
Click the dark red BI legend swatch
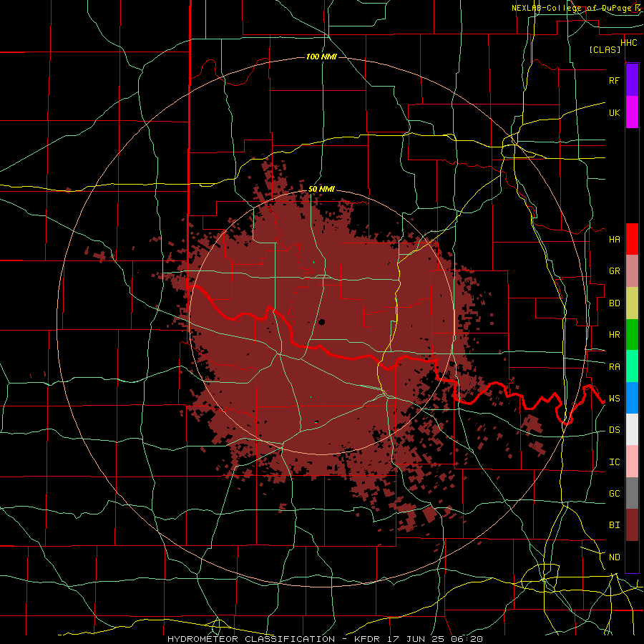coord(632,525)
